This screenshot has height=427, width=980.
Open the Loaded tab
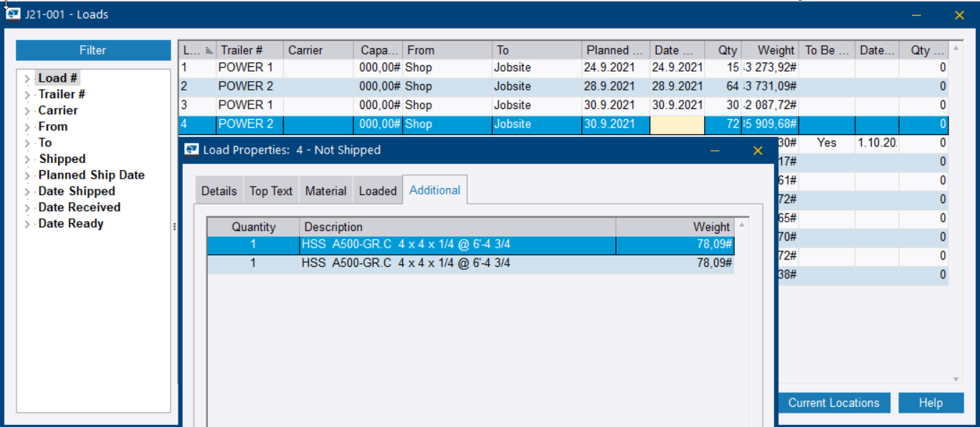[x=378, y=191]
